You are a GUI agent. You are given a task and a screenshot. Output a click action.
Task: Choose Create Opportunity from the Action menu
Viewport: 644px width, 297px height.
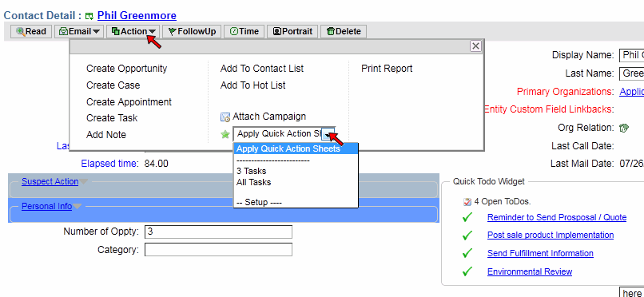point(126,69)
